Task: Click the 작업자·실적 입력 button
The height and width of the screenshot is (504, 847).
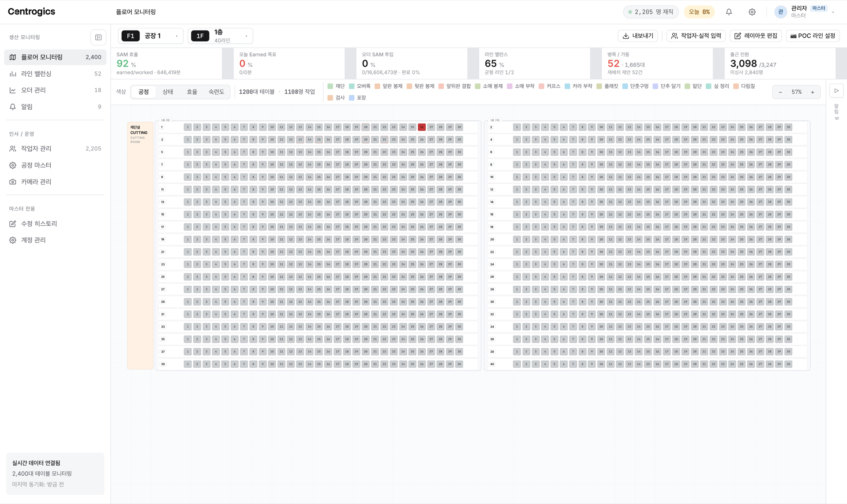Action: (x=696, y=36)
